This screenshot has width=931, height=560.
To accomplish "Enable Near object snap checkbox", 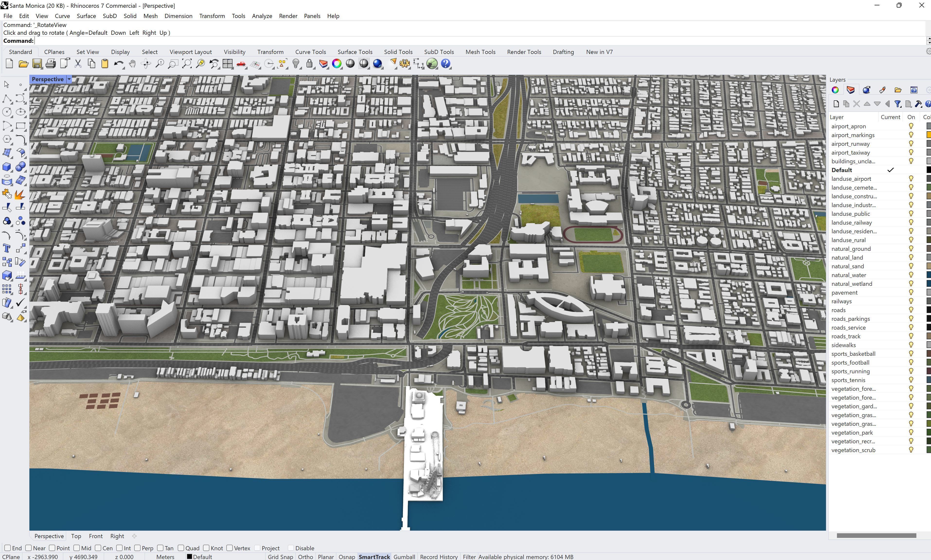I will 28,548.
